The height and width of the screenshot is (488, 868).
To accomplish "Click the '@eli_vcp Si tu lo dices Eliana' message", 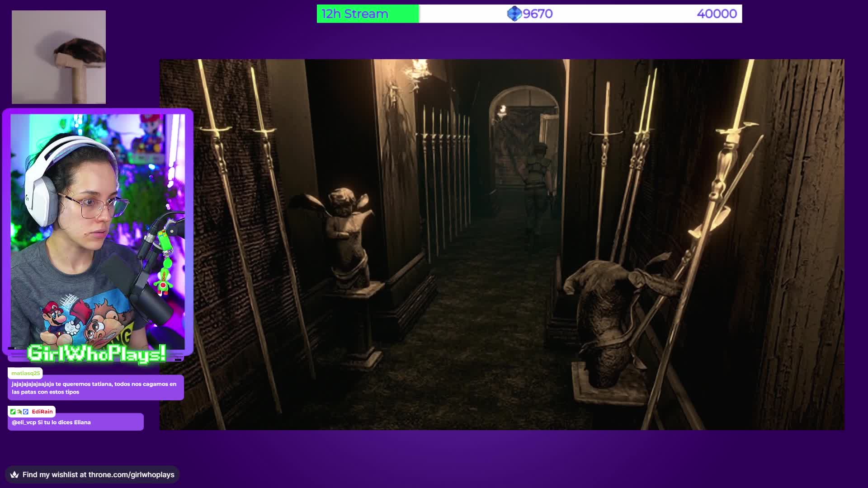I will point(75,422).
